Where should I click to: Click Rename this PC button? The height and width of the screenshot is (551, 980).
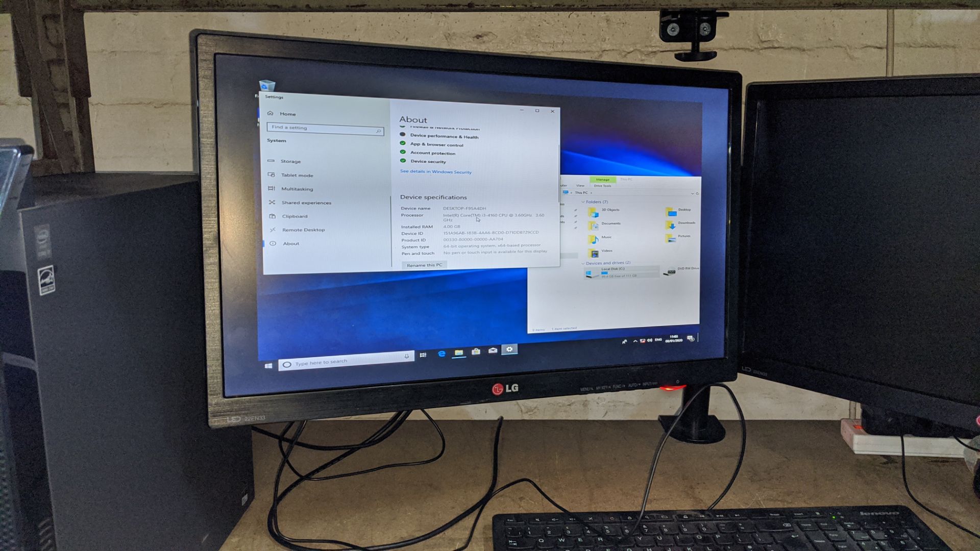pyautogui.click(x=425, y=264)
